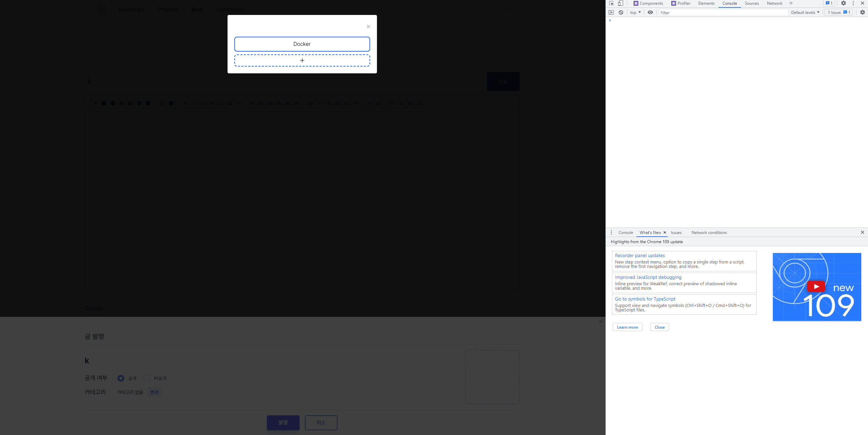Toggle the device toolbar icon
Image resolution: width=868 pixels, height=435 pixels.
[620, 3]
